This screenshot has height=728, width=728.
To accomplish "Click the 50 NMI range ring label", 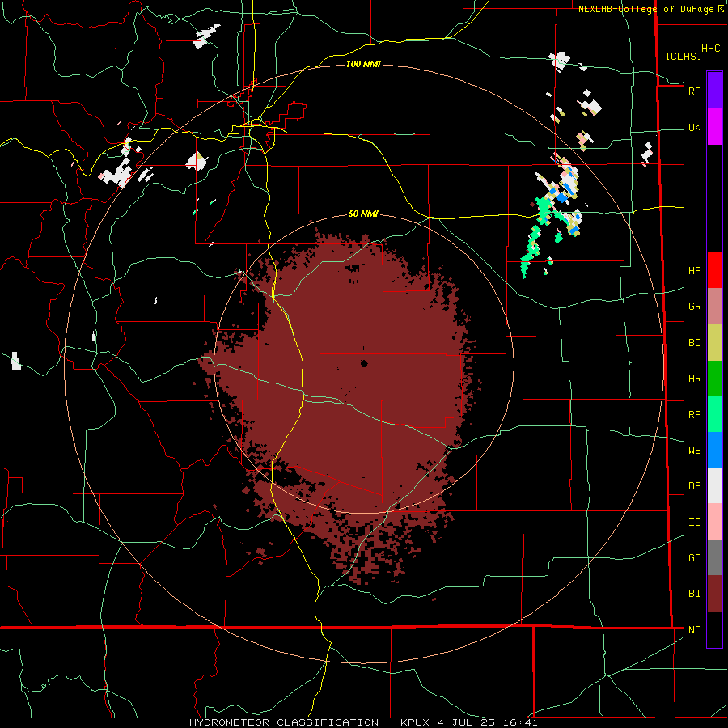I will (363, 214).
